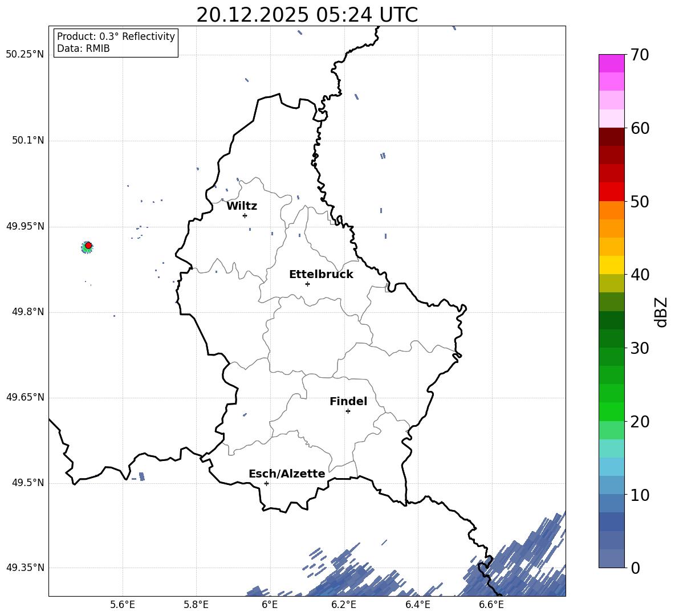Viewport: 675px width, 616px height.
Task: Select the Wiltz city label
Action: (242, 206)
